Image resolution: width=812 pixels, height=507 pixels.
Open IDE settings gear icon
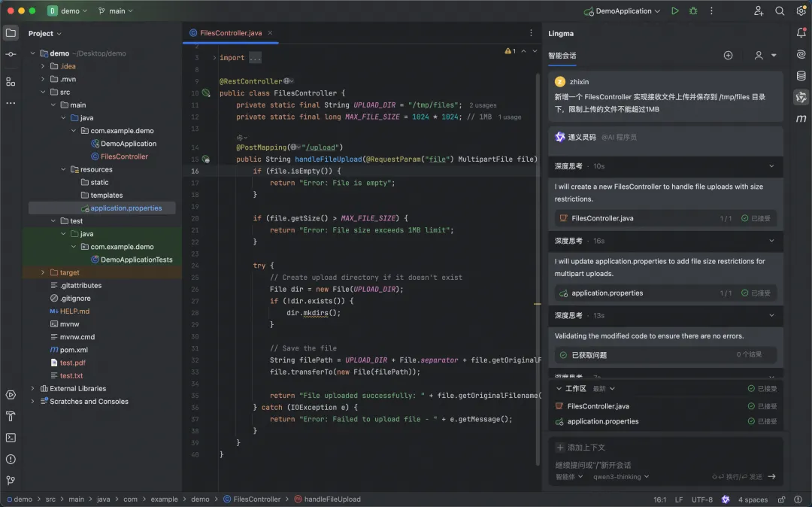[x=801, y=11]
